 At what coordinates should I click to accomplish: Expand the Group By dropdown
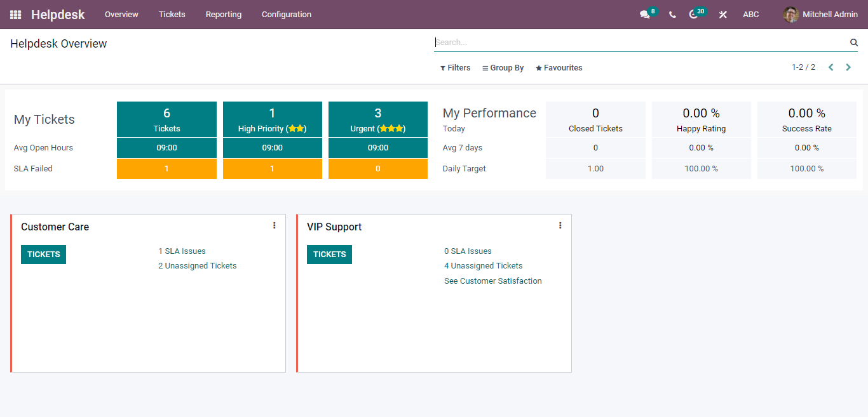point(503,68)
